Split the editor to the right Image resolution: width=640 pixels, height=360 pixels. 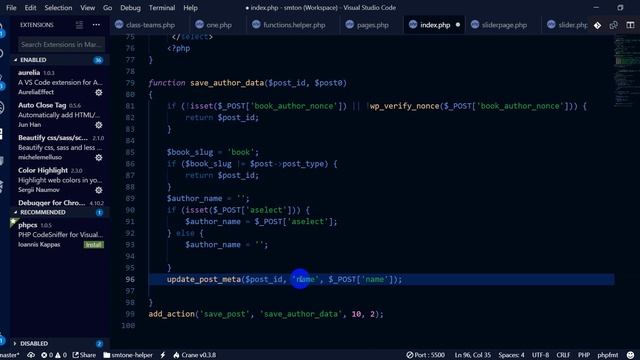pos(630,25)
